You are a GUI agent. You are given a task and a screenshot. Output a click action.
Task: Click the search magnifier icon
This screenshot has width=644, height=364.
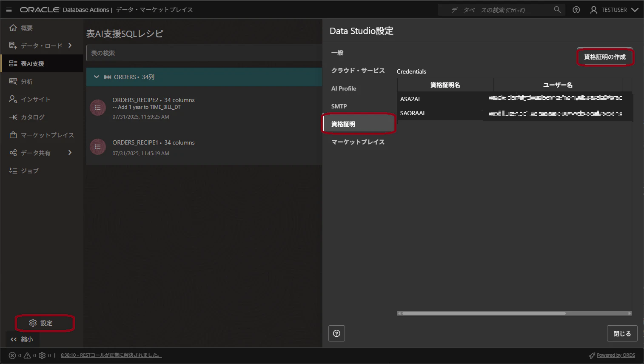[x=557, y=10]
